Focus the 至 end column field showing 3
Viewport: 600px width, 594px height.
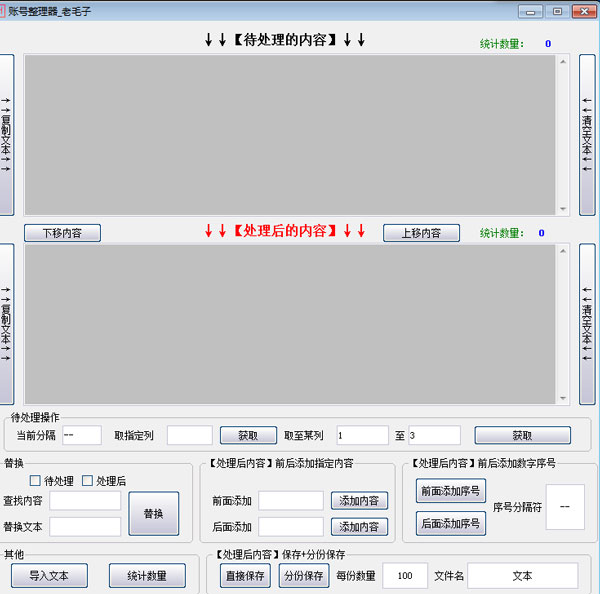click(434, 435)
